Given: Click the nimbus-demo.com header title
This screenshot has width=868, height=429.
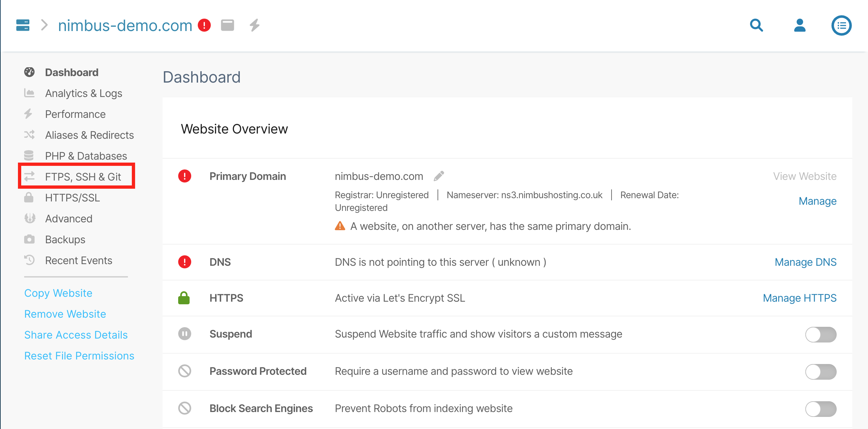Looking at the screenshot, I should (x=125, y=25).
